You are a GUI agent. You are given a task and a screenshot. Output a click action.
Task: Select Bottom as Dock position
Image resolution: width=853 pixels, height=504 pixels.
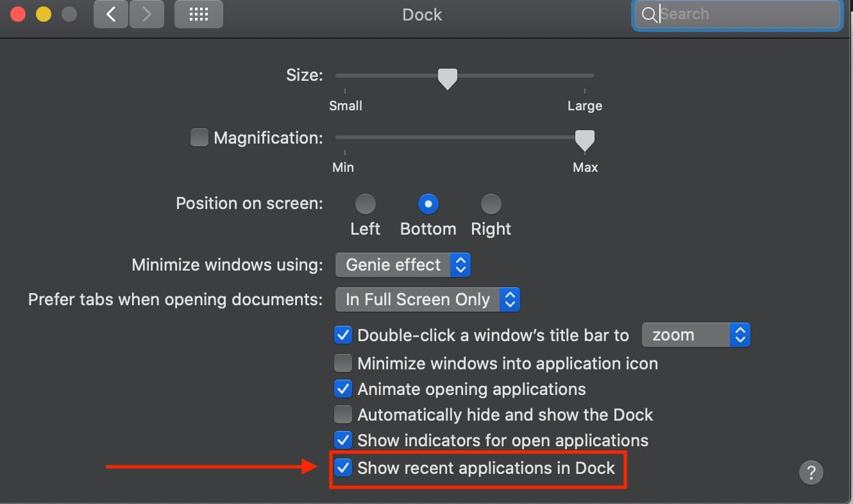[428, 203]
